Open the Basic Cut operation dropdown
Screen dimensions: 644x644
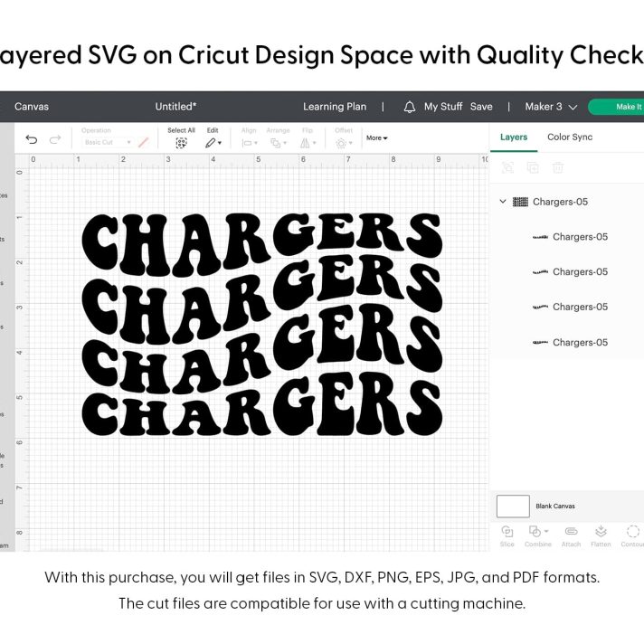click(x=107, y=142)
